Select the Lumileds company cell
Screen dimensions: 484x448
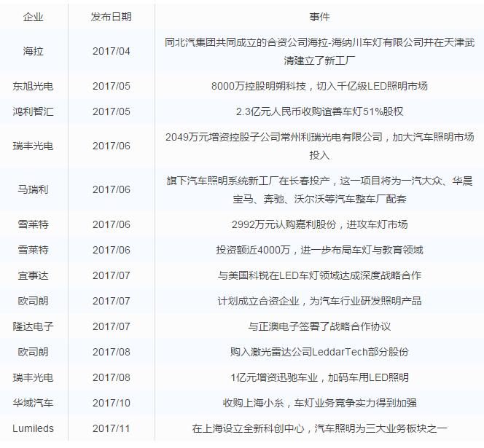point(33,428)
